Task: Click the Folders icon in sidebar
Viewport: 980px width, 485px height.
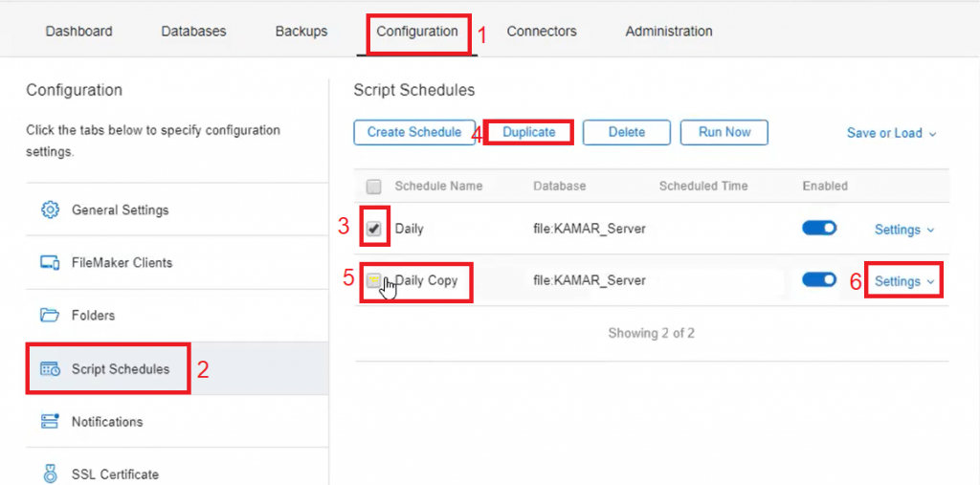Action: pyautogui.click(x=50, y=315)
